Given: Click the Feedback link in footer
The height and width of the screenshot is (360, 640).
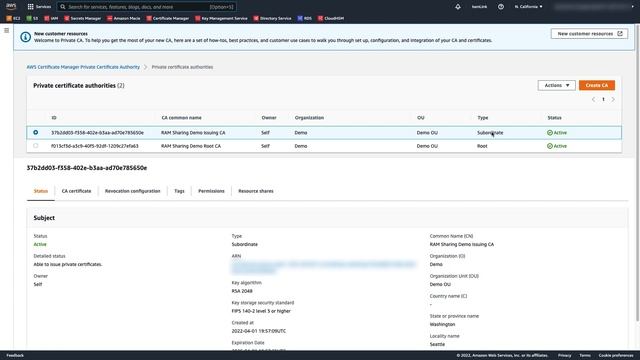Looking at the screenshot, I should point(15,356).
